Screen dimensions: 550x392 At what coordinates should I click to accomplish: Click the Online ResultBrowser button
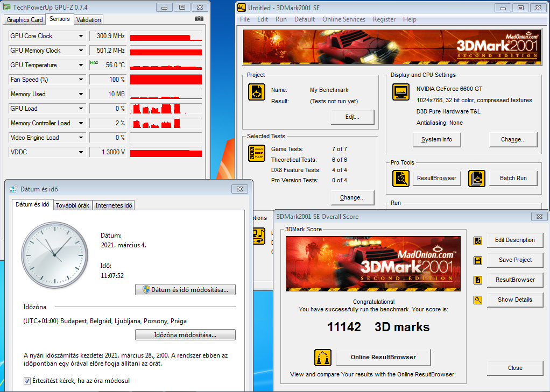tap(383, 357)
